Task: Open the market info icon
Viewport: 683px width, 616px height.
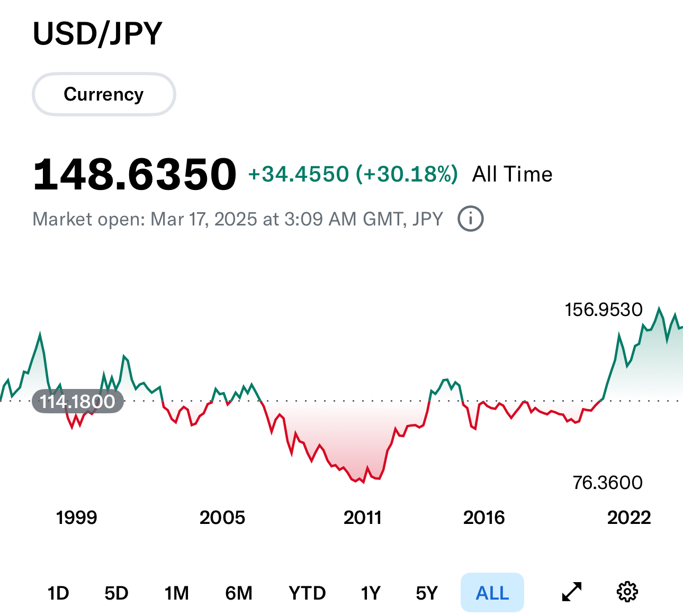Action: pyautogui.click(x=470, y=219)
